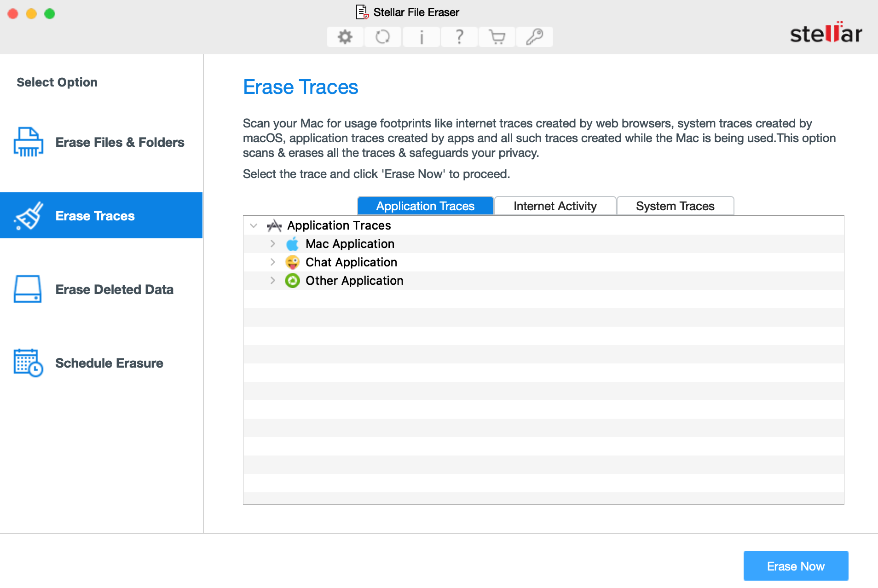The height and width of the screenshot is (588, 878).
Task: Switch to the System Traces tab
Action: (675, 206)
